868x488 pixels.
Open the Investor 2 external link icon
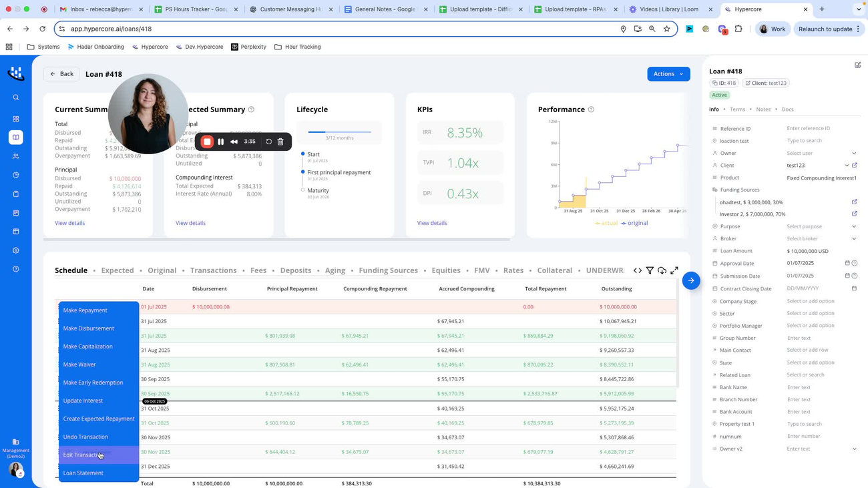854,214
